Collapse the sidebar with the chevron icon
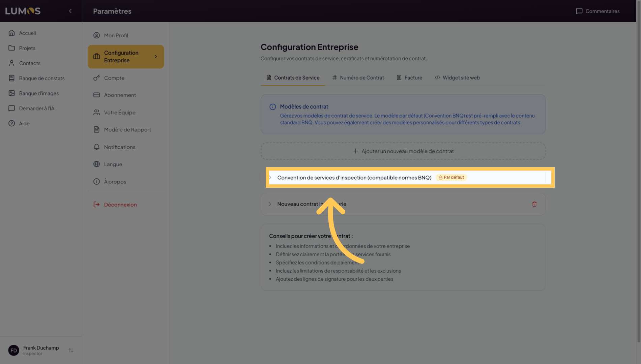Image resolution: width=641 pixels, height=364 pixels. click(70, 11)
